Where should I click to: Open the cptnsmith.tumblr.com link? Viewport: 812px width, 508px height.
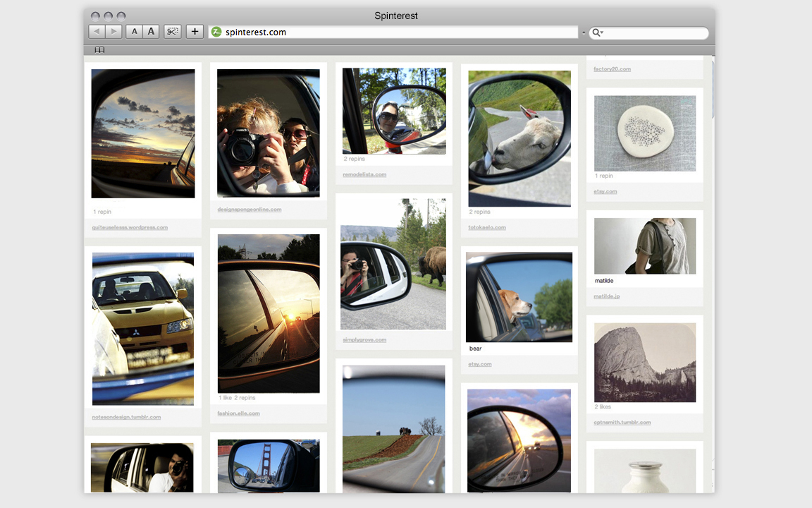click(622, 423)
